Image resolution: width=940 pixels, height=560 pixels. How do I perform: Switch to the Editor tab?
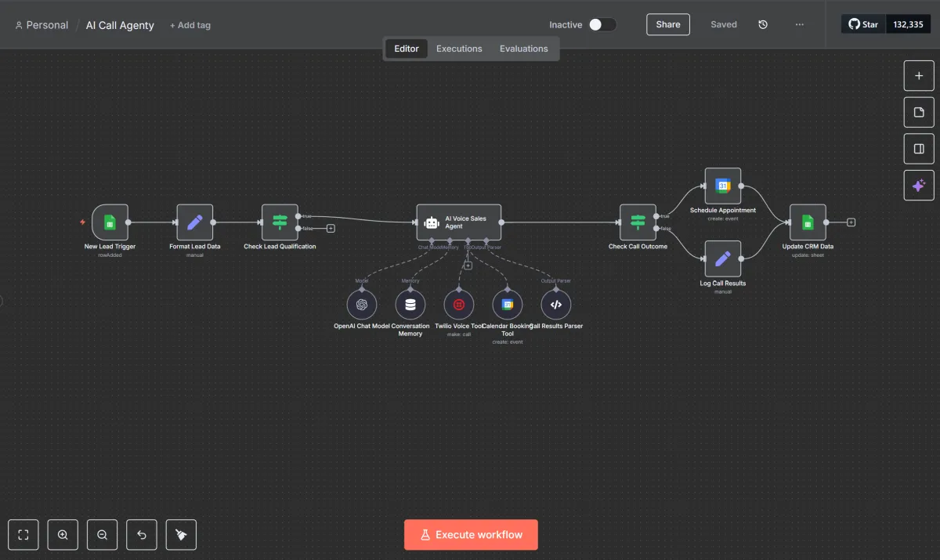(x=407, y=49)
